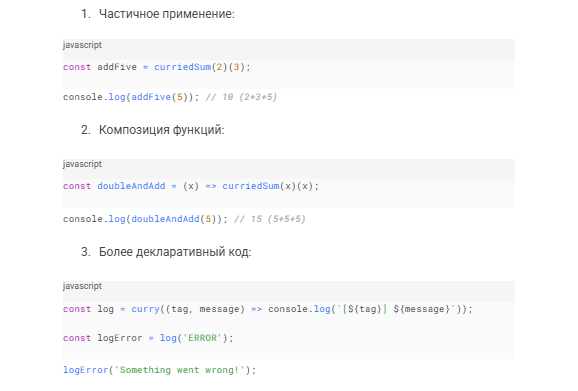This screenshot has width=578, height=391.
Task: Click the heading 'Более декларативный код:'
Action: tap(175, 252)
